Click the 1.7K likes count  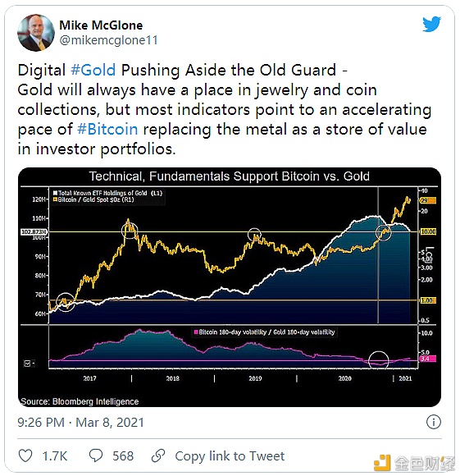[x=55, y=456]
